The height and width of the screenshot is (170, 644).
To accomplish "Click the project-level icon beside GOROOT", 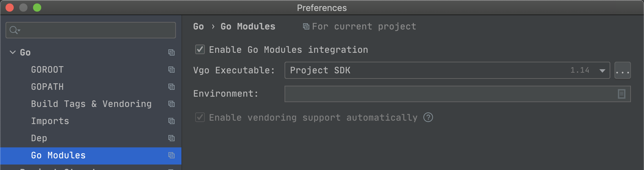I will pyautogui.click(x=171, y=70).
